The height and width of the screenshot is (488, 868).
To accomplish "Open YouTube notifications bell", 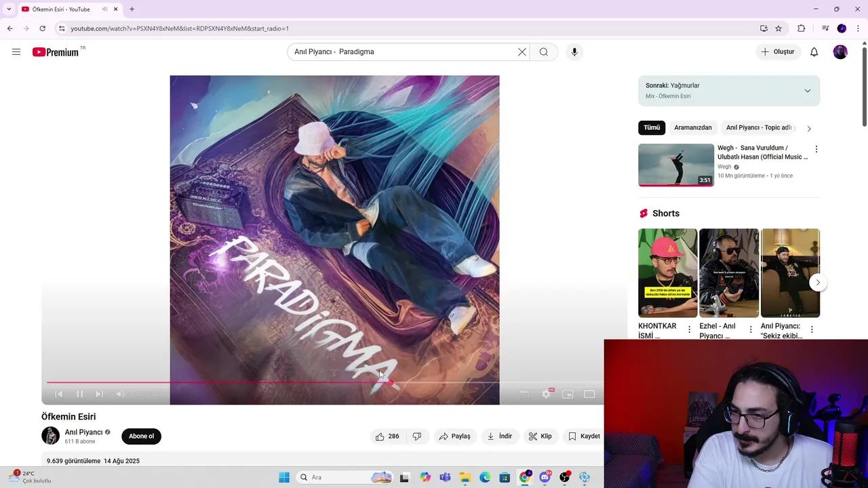I will pyautogui.click(x=814, y=52).
